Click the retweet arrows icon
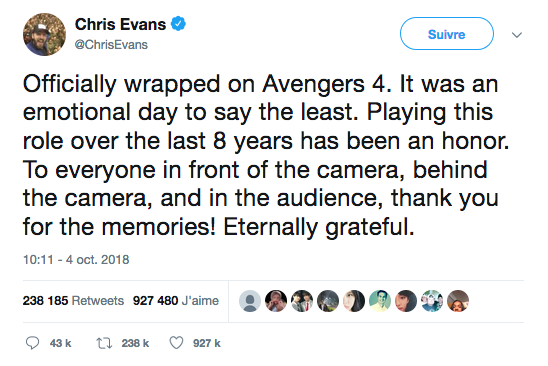 [104, 343]
